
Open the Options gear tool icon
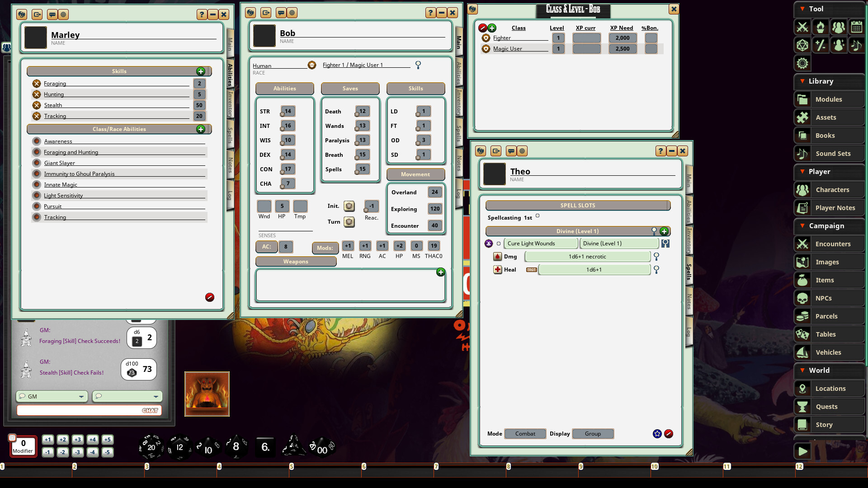pyautogui.click(x=802, y=63)
